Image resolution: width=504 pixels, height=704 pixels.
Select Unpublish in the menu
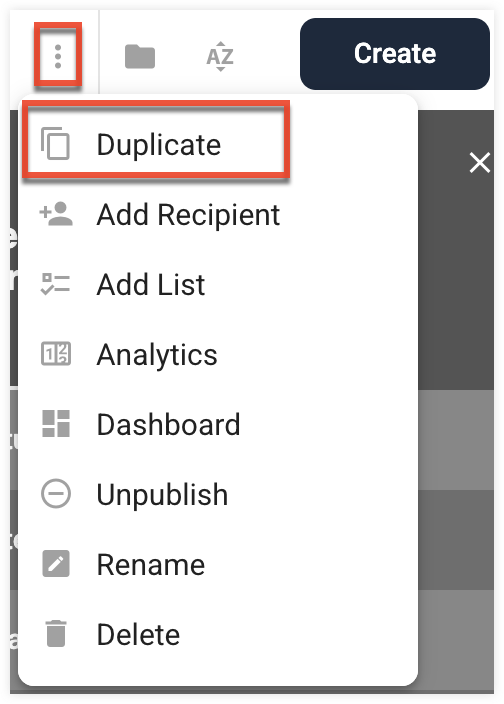[218, 494]
